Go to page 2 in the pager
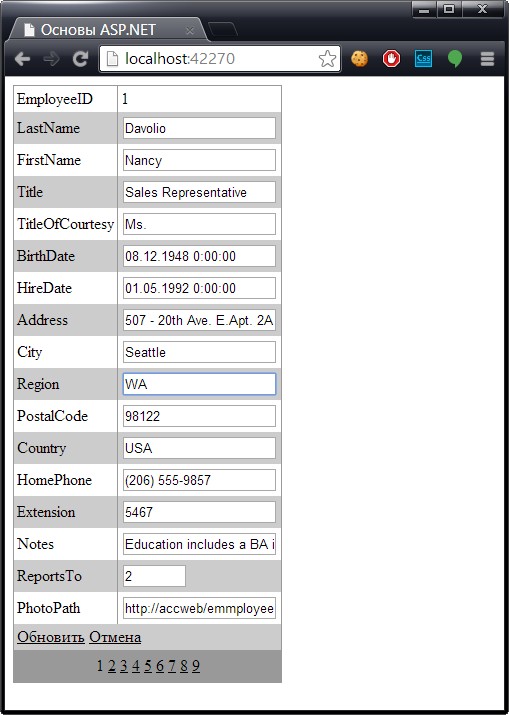This screenshot has height=715, width=509. tap(112, 666)
